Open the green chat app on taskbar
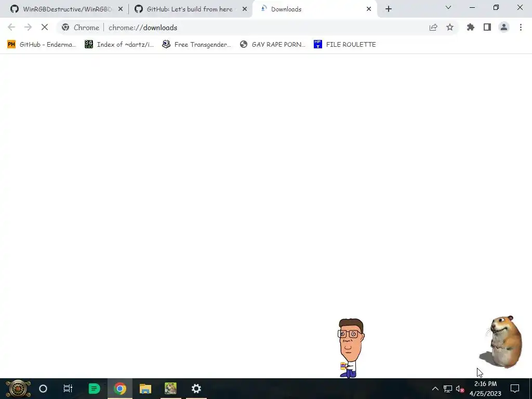This screenshot has width=532, height=399. (94, 389)
